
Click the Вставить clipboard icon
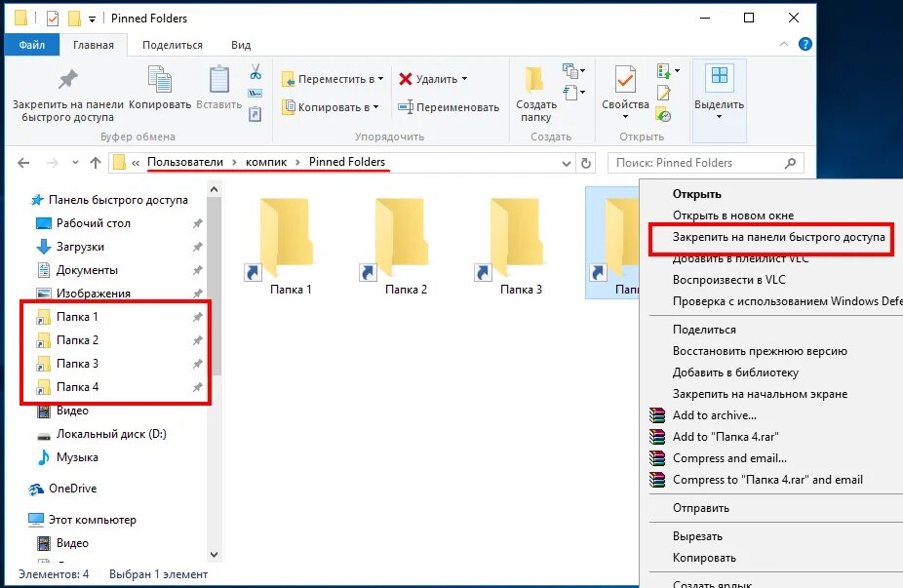(x=218, y=80)
